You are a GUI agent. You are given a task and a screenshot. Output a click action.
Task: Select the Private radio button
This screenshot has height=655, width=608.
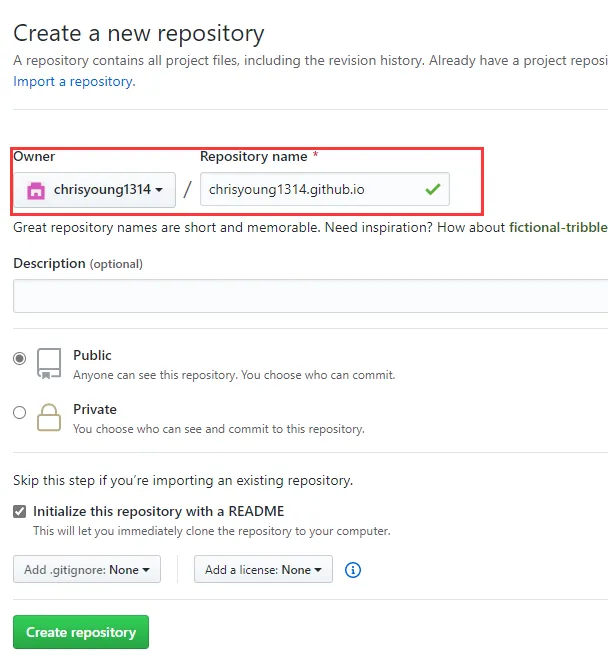[20, 412]
